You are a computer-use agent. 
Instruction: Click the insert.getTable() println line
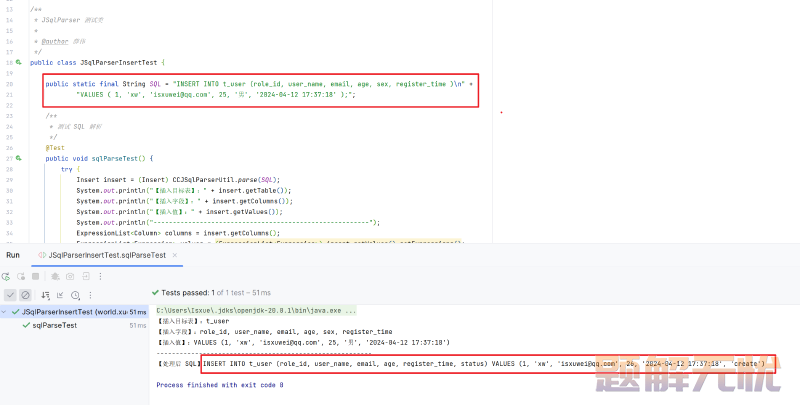184,190
